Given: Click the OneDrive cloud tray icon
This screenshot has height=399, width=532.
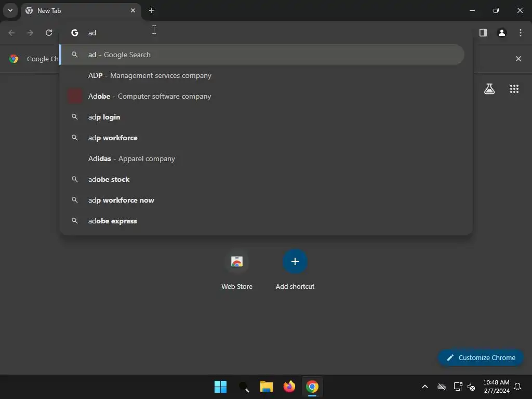Looking at the screenshot, I should [x=442, y=387].
